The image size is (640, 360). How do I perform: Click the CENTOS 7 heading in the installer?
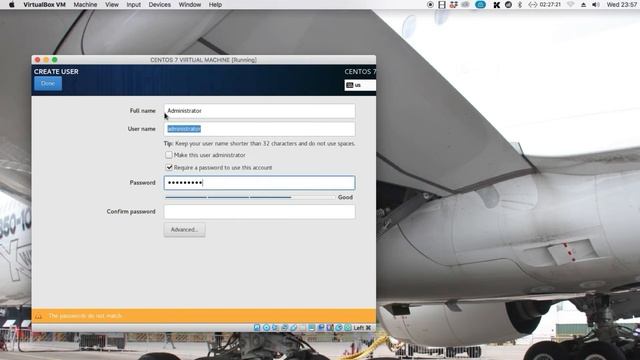click(x=360, y=71)
